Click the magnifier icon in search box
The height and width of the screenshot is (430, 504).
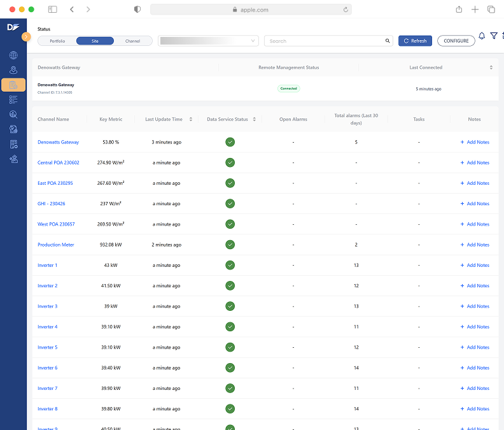click(x=388, y=41)
